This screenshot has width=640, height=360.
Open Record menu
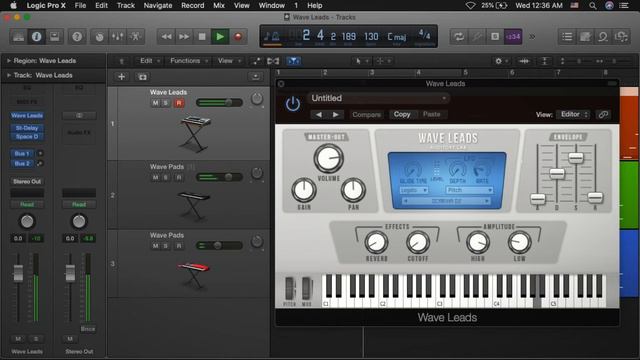tap(193, 5)
